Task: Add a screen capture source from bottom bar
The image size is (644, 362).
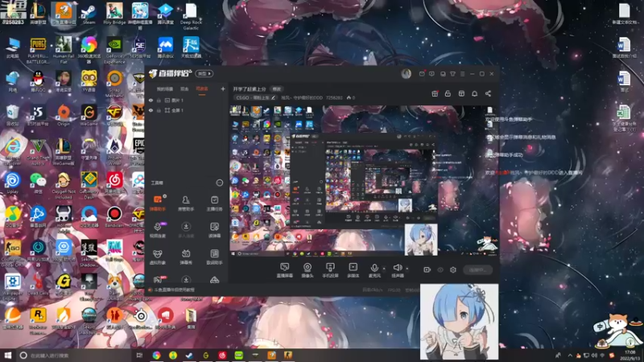Action: [285, 270]
